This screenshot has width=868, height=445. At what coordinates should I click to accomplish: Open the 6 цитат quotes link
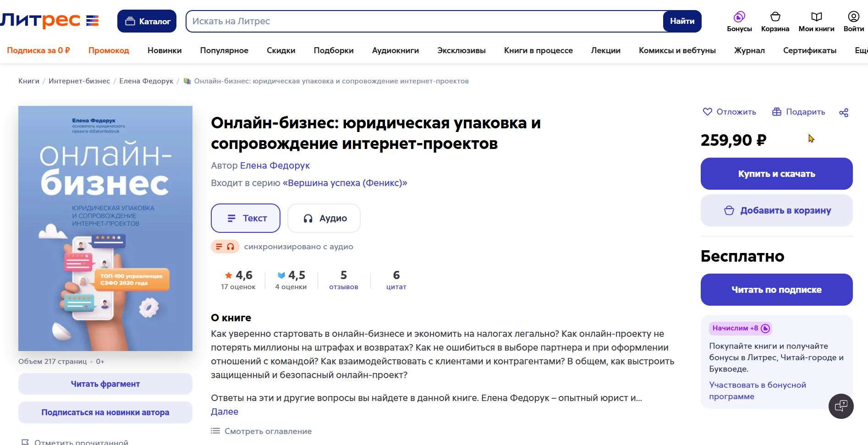pos(396,280)
